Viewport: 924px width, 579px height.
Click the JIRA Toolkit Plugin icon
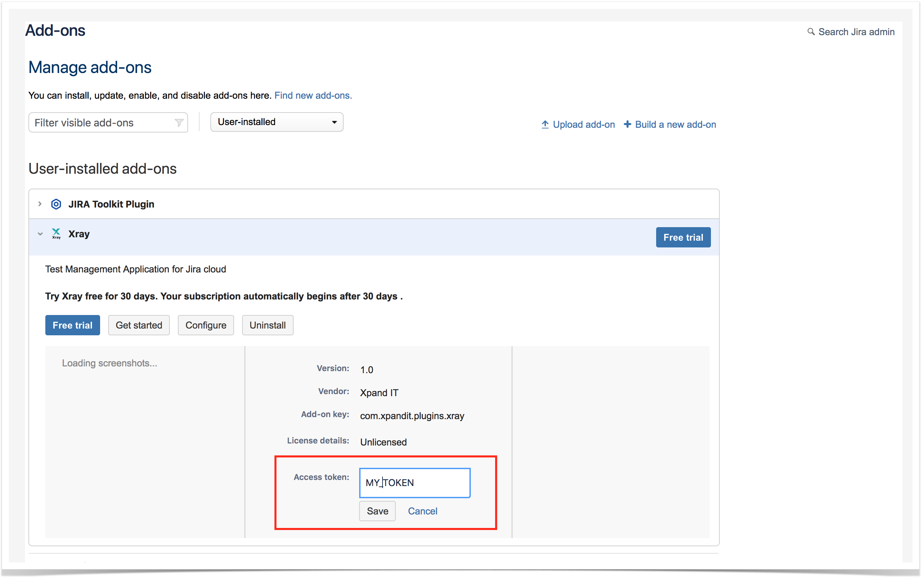[x=56, y=204]
